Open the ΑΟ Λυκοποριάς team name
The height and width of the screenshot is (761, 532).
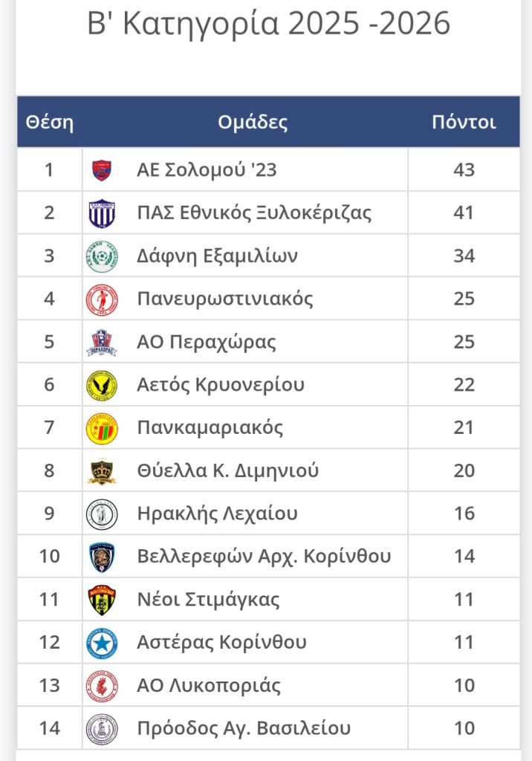pos(209,685)
